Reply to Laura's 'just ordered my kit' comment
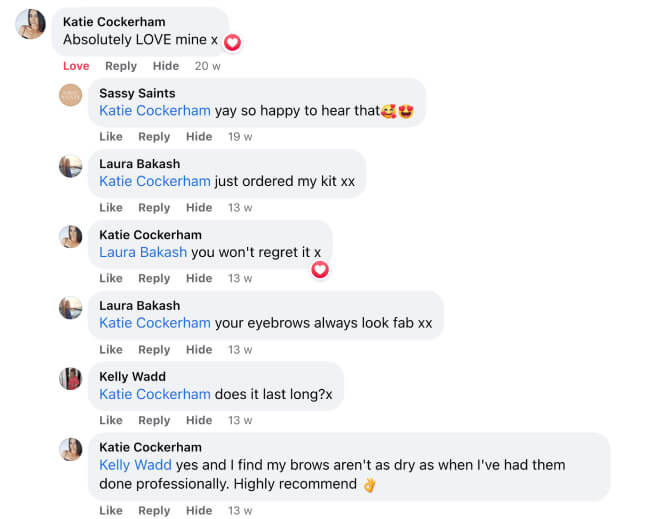650x519 pixels. (x=154, y=208)
